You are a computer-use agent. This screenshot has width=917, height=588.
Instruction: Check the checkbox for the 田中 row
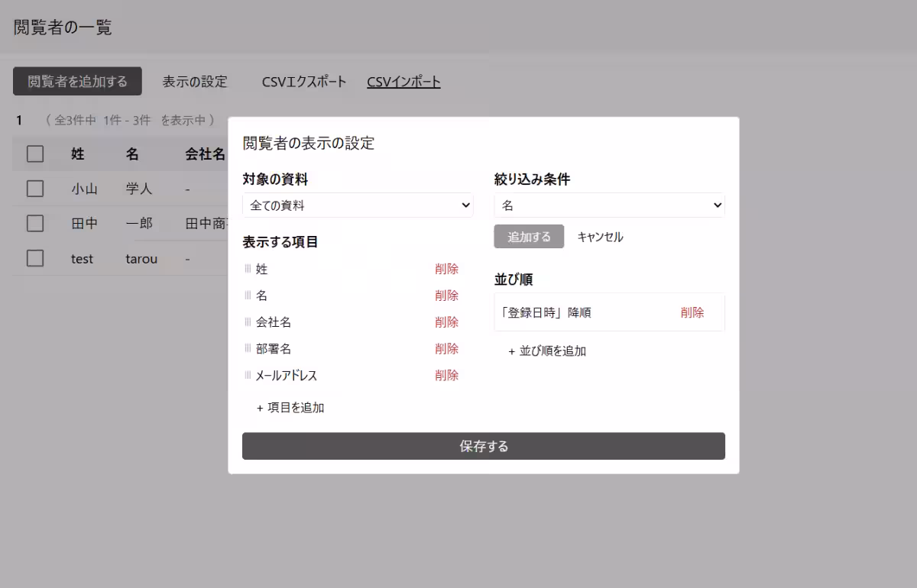34,223
